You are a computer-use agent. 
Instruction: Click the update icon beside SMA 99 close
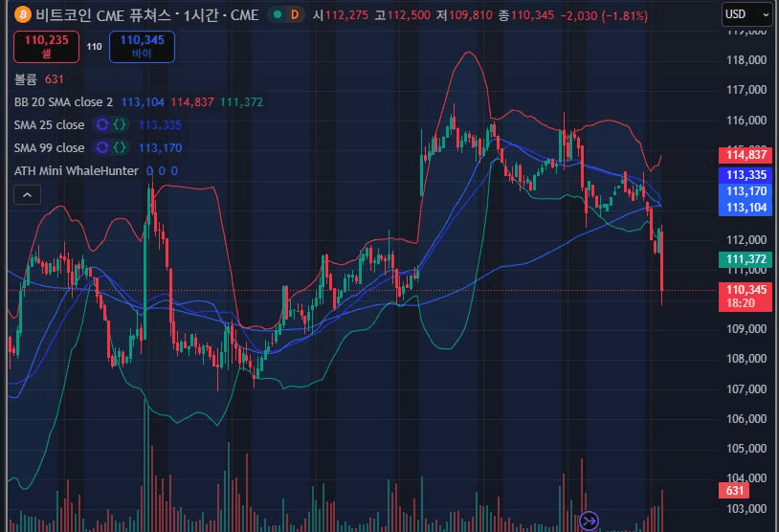tap(102, 147)
